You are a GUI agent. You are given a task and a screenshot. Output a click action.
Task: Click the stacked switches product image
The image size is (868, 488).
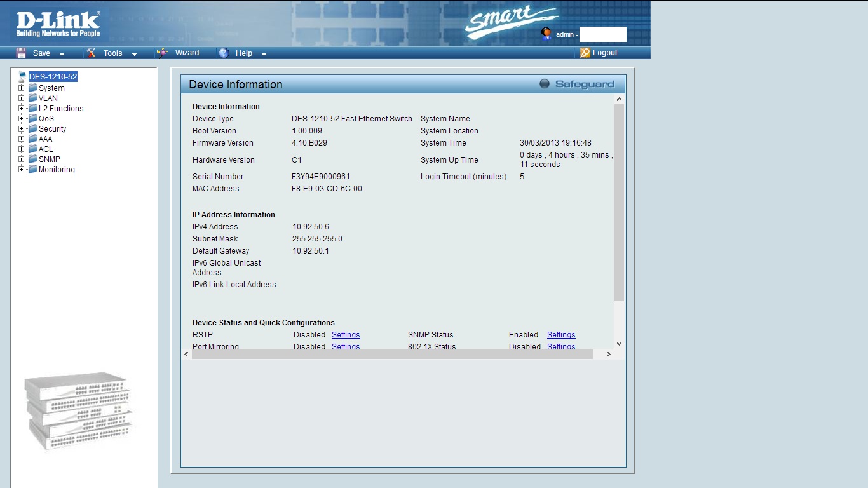click(79, 411)
